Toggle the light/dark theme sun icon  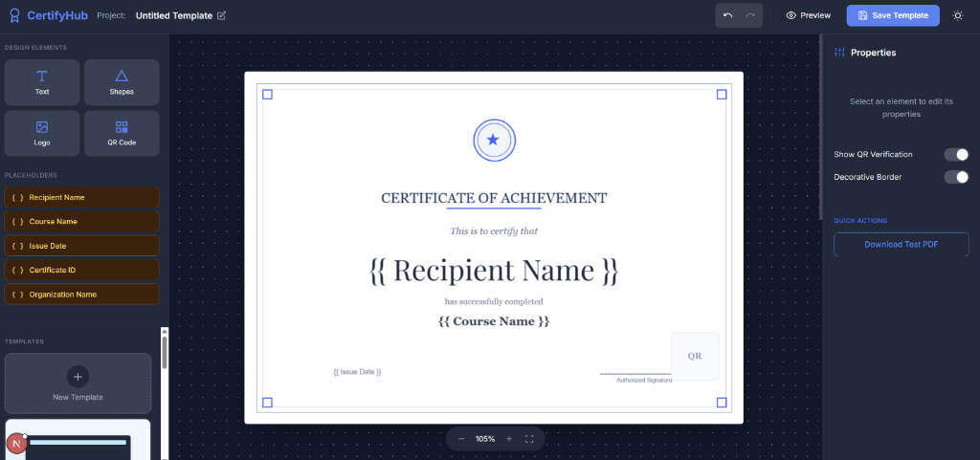(x=958, y=15)
